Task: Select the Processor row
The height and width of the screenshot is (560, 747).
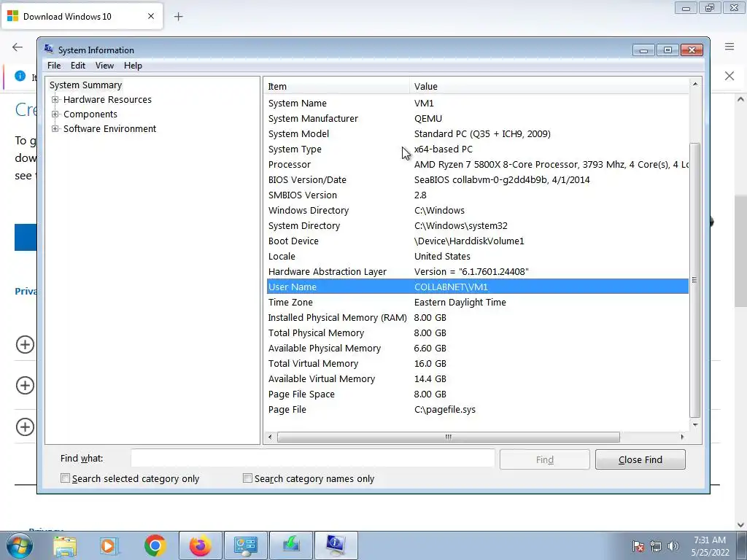Action: (x=477, y=165)
